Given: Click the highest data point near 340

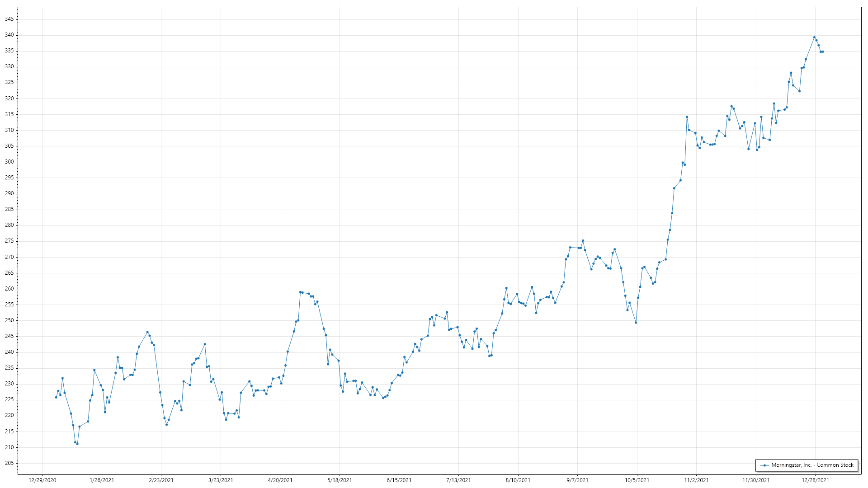Looking at the screenshot, I should 814,38.
